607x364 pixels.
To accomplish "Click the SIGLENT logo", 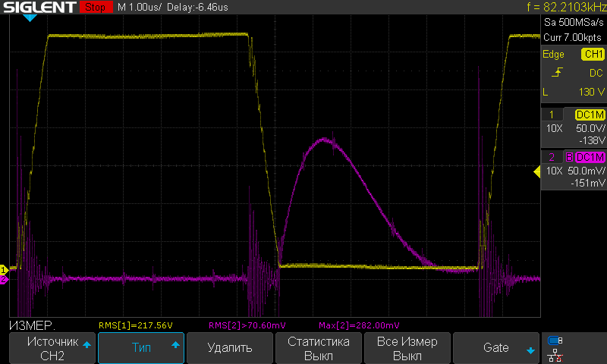I will click(x=39, y=7).
